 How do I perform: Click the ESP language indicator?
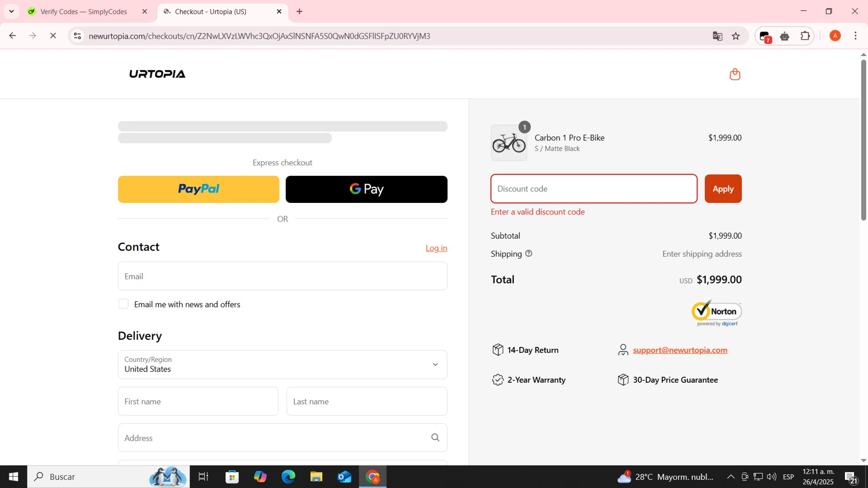coord(788,477)
